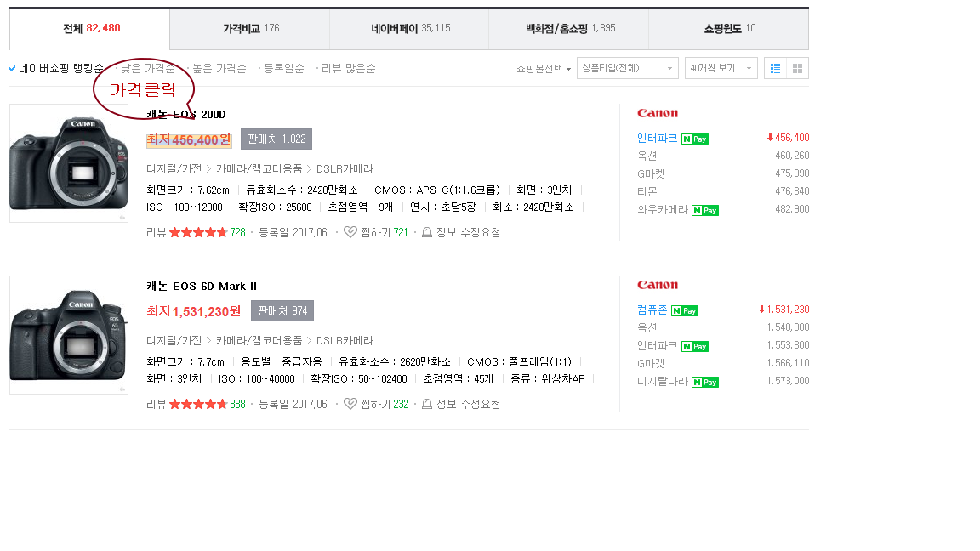
Task: Click N Pay badge next to 디지털나라
Action: (705, 383)
